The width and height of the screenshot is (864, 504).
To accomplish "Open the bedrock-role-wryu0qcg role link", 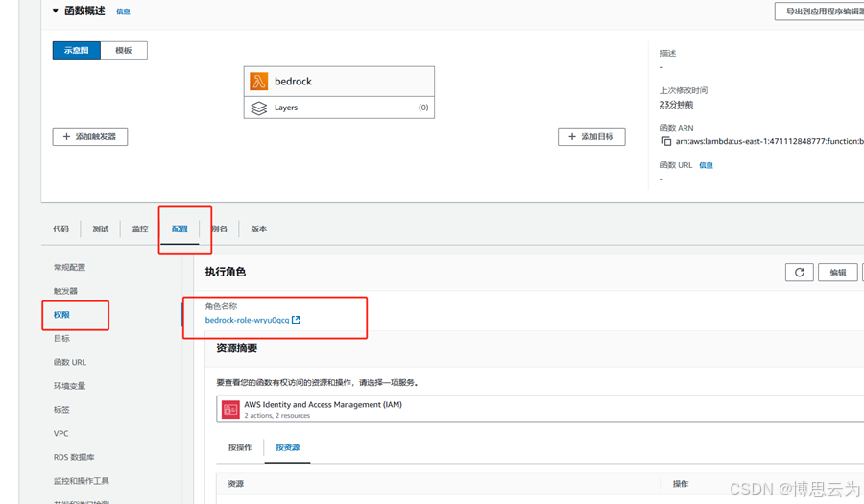I will click(247, 320).
